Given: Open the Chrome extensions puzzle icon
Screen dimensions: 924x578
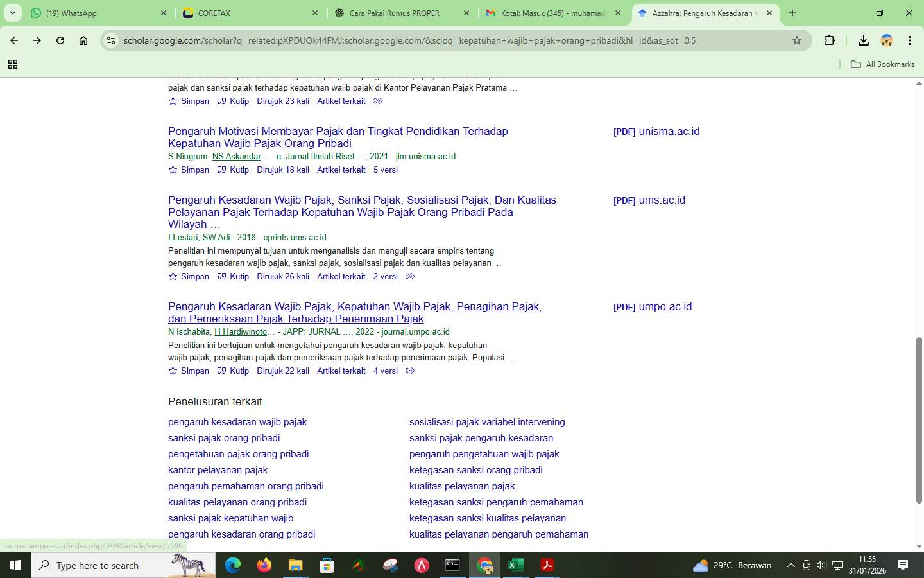Looking at the screenshot, I should click(x=829, y=40).
